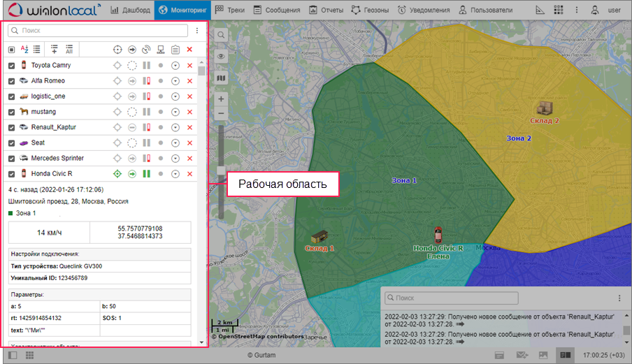Screen dimensions: 632x364
Task: Focus the log panel search field
Action: coord(452,298)
